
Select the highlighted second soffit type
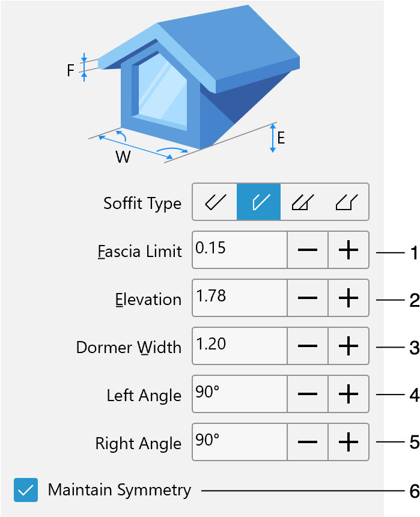coord(258,202)
